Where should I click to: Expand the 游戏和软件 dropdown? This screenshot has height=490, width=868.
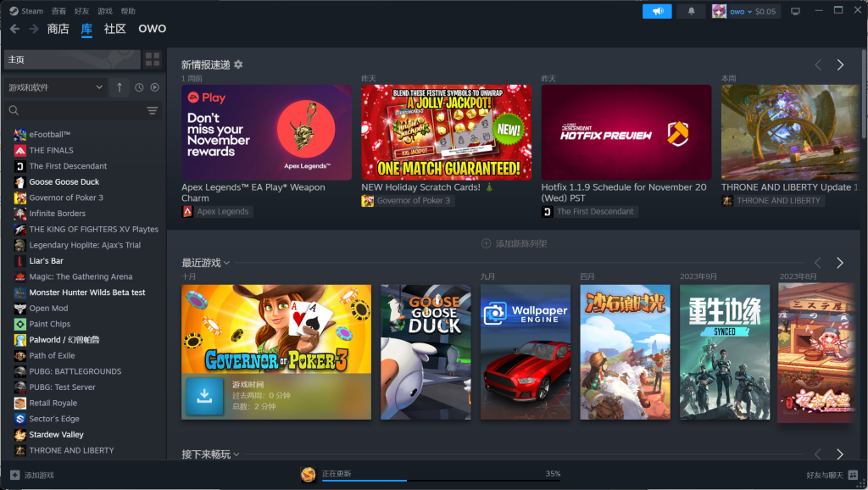tap(56, 87)
